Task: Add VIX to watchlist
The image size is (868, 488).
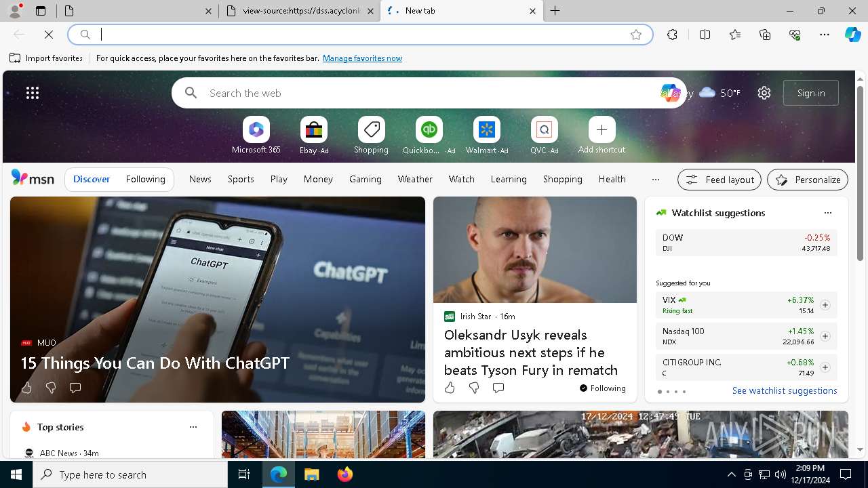Action: [x=825, y=305]
